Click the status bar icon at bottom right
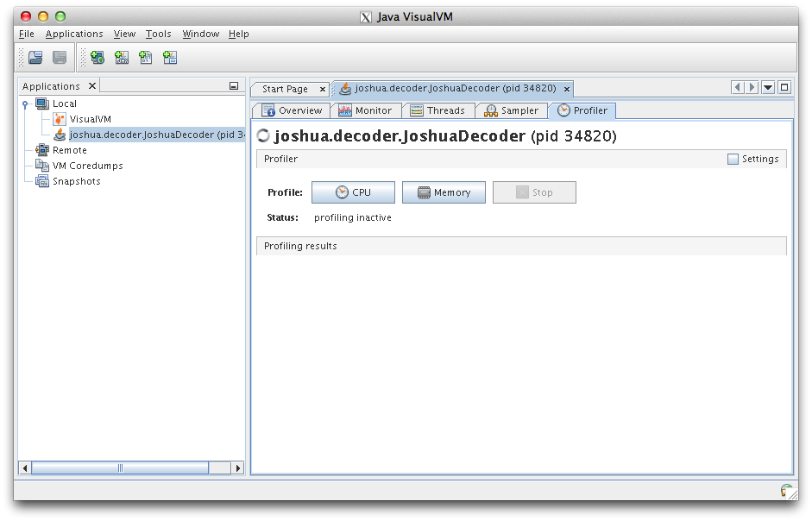Image resolution: width=812 pixels, height=521 pixels. [787, 490]
